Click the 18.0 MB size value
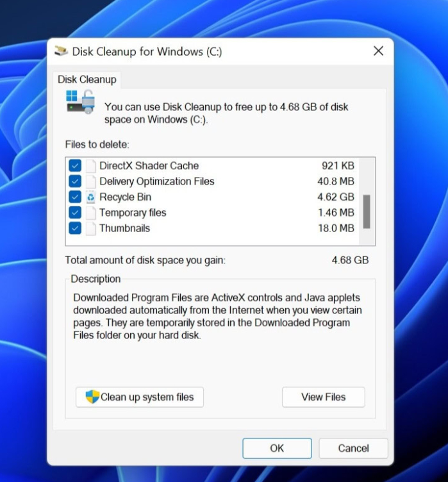The width and height of the screenshot is (448, 482). click(336, 228)
